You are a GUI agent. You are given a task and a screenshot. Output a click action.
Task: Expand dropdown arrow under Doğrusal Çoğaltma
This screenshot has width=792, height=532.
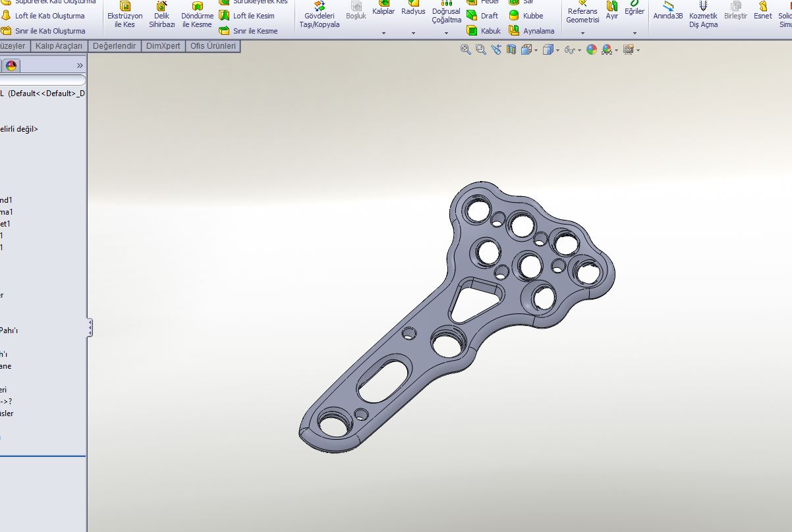(x=447, y=33)
